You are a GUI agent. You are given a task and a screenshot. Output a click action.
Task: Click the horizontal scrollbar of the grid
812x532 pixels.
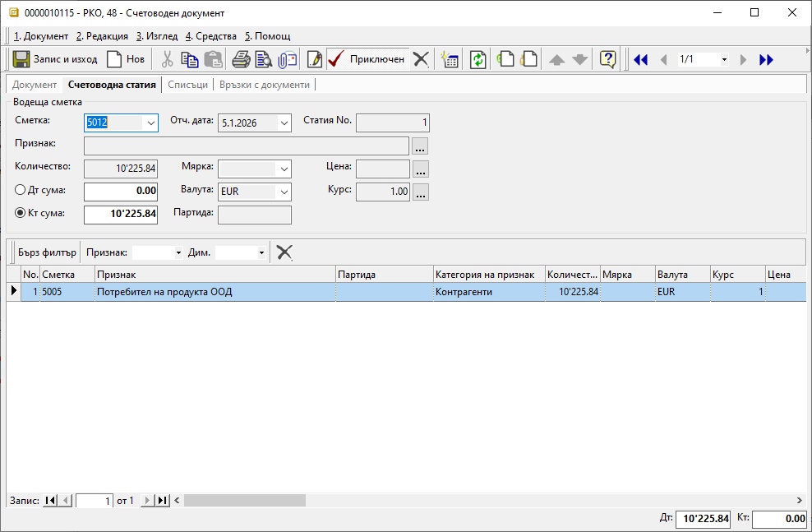tap(493, 500)
